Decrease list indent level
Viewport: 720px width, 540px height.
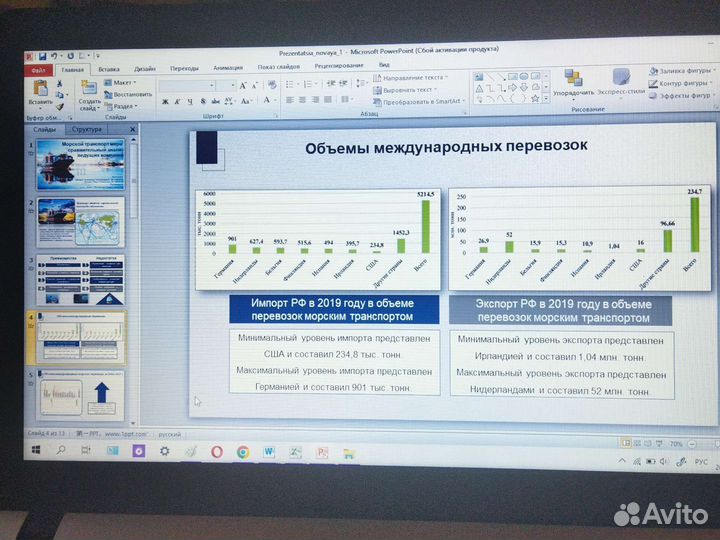[331, 83]
